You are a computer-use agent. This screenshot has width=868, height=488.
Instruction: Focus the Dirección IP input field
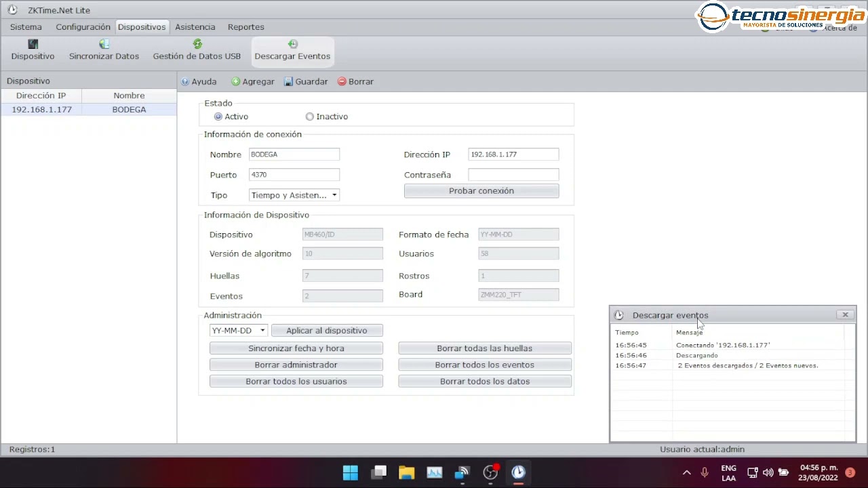pos(513,155)
